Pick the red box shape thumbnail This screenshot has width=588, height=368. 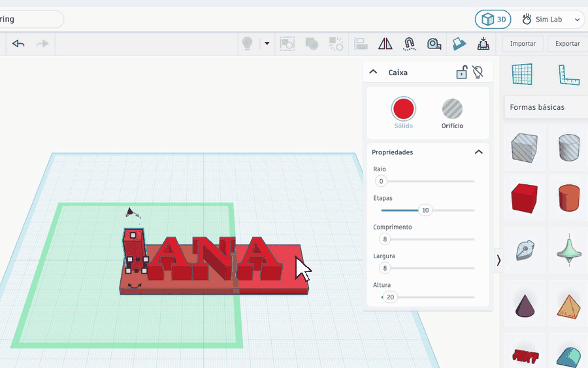[524, 197]
